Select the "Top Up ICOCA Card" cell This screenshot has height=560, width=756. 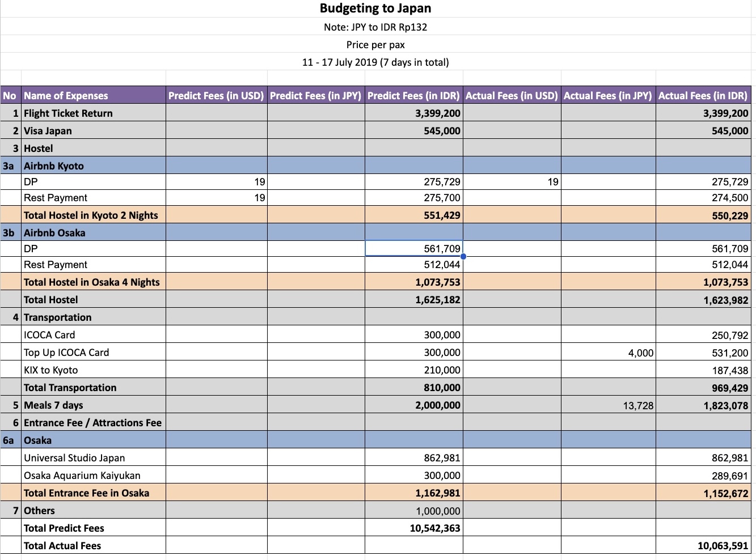94,353
